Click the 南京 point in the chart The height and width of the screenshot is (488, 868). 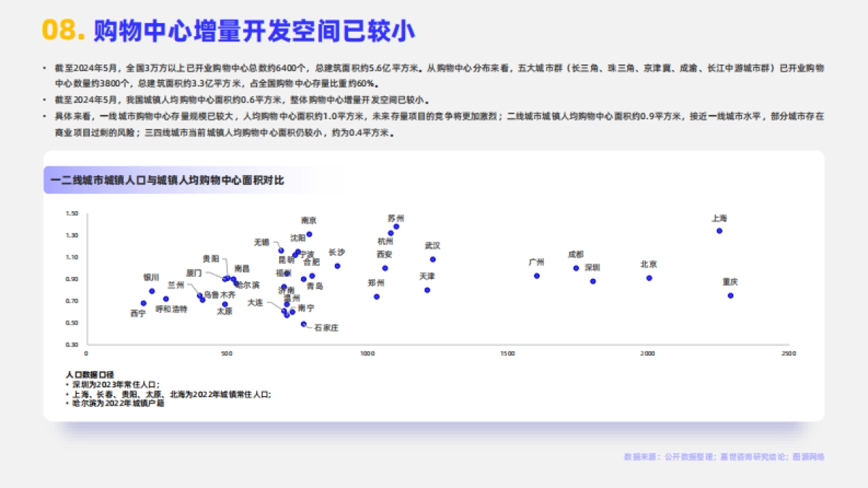tap(309, 234)
